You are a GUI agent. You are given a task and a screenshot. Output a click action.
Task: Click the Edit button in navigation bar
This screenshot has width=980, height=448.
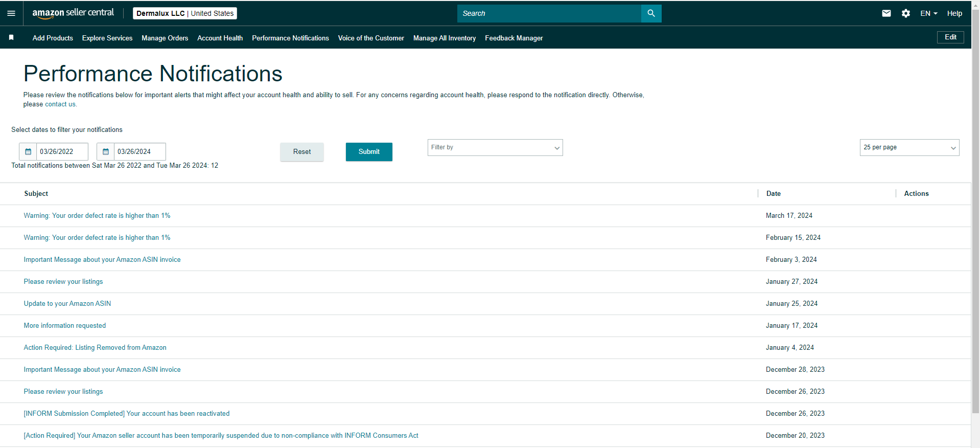(950, 37)
